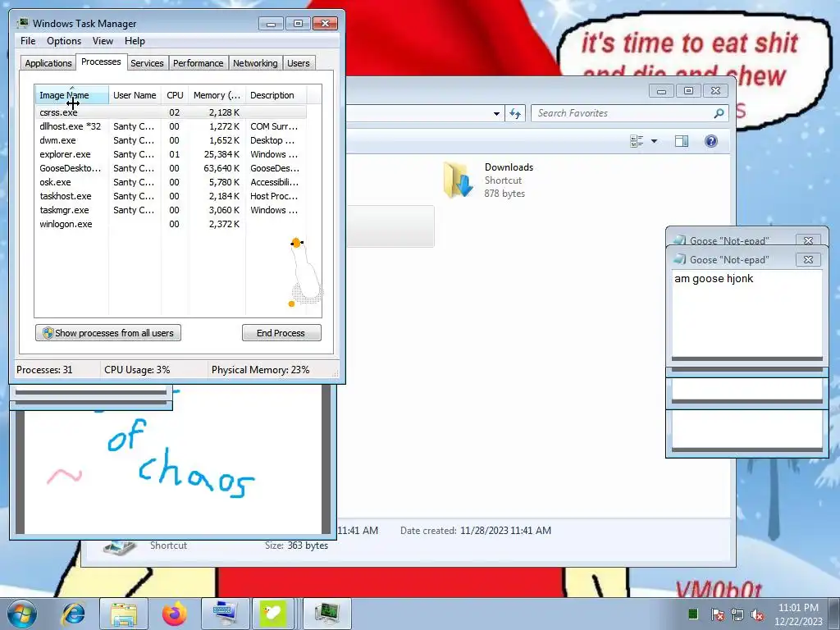Switch to the Services tab
Image resolution: width=840 pixels, height=630 pixels.
[147, 63]
